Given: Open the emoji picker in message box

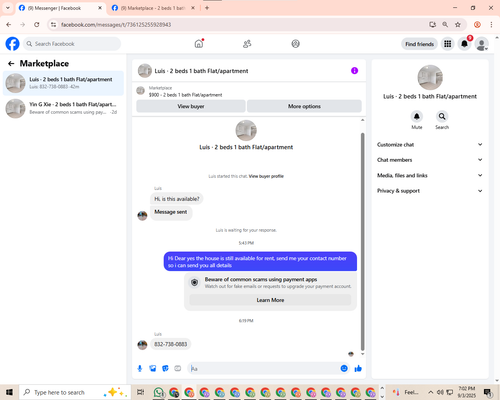Looking at the screenshot, I should [x=344, y=368].
